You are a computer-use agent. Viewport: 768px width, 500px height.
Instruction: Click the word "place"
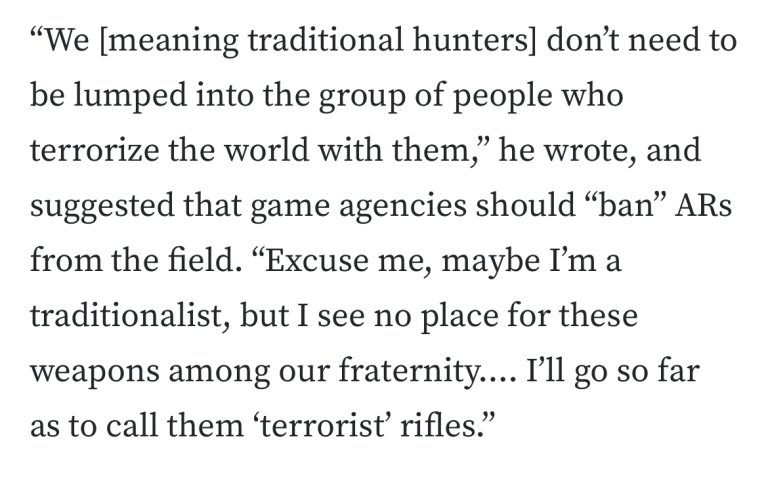459,315
